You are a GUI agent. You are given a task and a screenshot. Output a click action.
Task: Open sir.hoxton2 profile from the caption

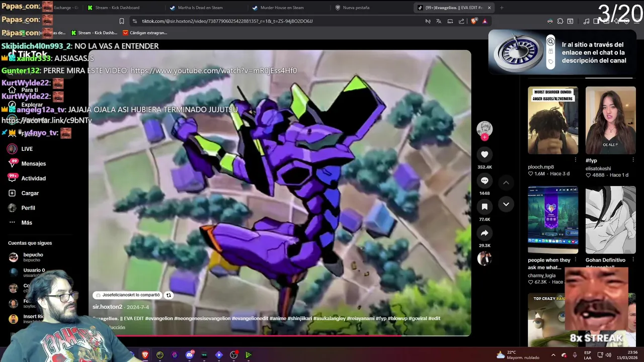coord(107,307)
